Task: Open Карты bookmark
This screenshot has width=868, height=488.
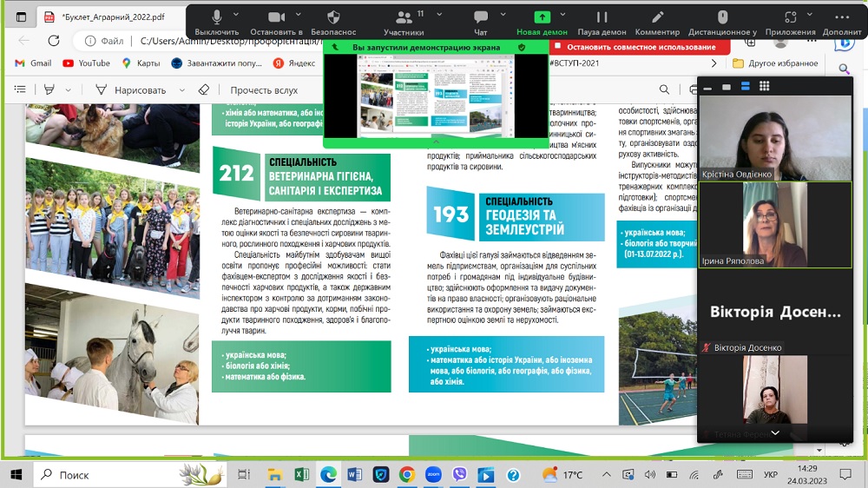Action: pyautogui.click(x=141, y=63)
